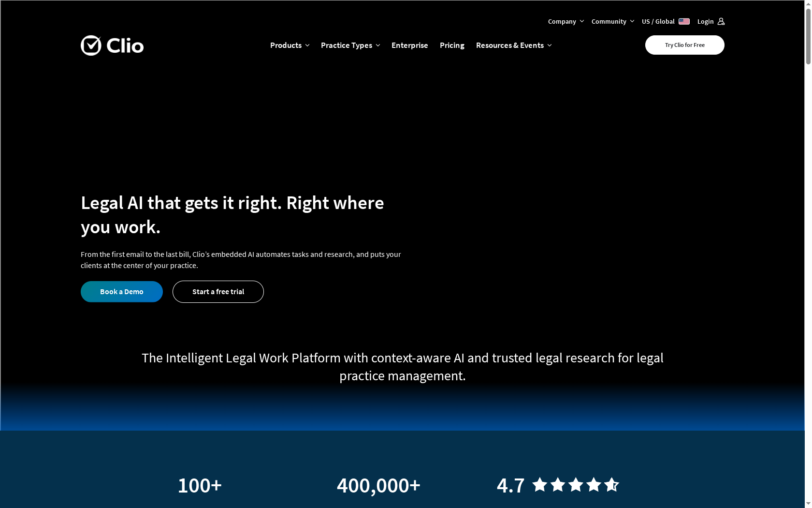
Task: Open the Pricing page
Action: tap(452, 45)
